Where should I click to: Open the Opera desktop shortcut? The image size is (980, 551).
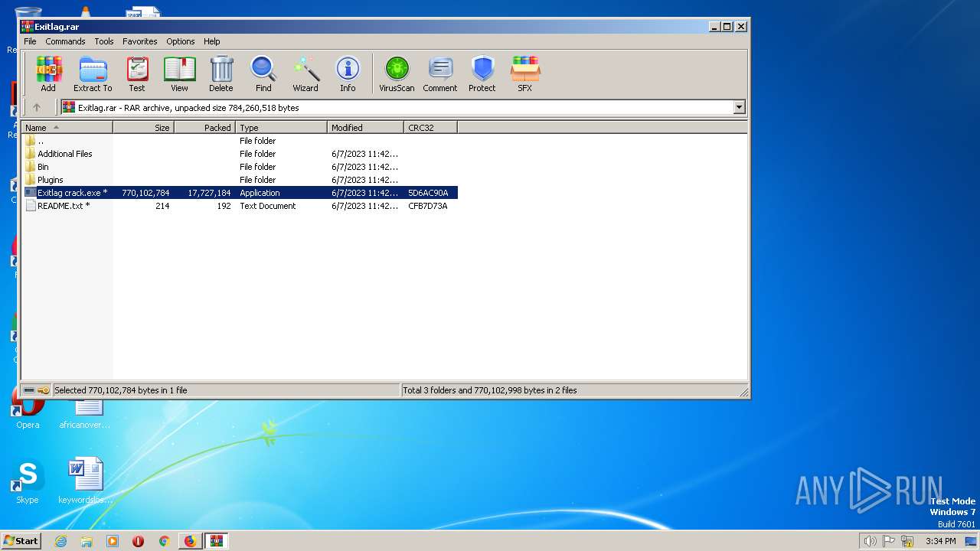[28, 413]
